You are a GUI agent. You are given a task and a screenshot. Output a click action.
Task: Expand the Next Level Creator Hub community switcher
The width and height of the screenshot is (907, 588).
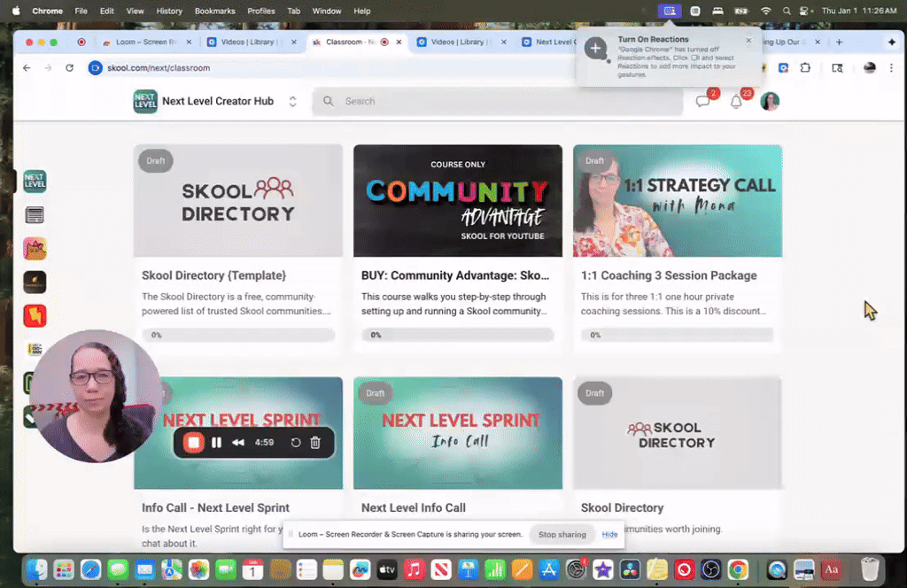(292, 101)
